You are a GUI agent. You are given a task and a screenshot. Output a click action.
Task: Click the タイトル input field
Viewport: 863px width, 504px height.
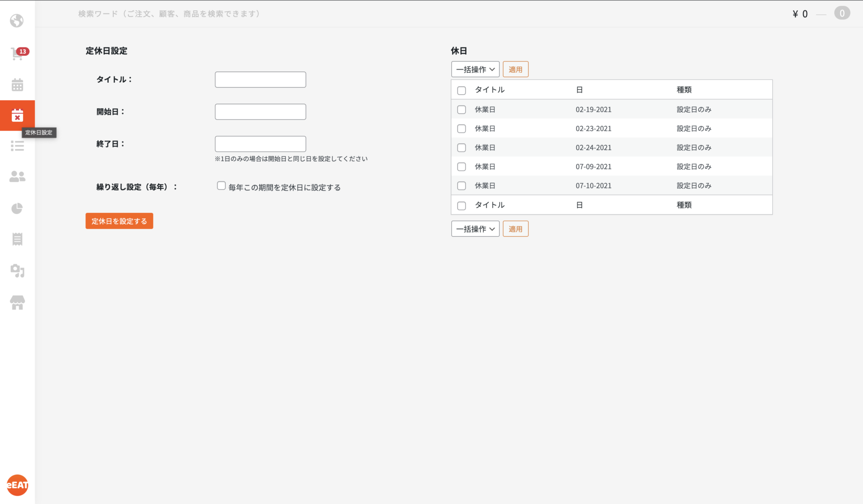[260, 80]
